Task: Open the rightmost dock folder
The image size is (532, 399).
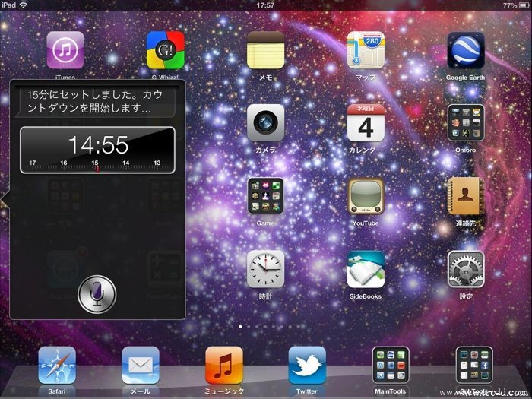Action: click(474, 365)
